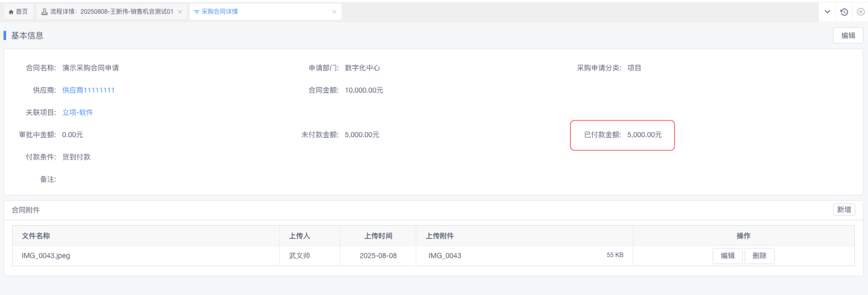The image size is (868, 295).
Task: Click the 上传人 column header
Action: (299, 236)
